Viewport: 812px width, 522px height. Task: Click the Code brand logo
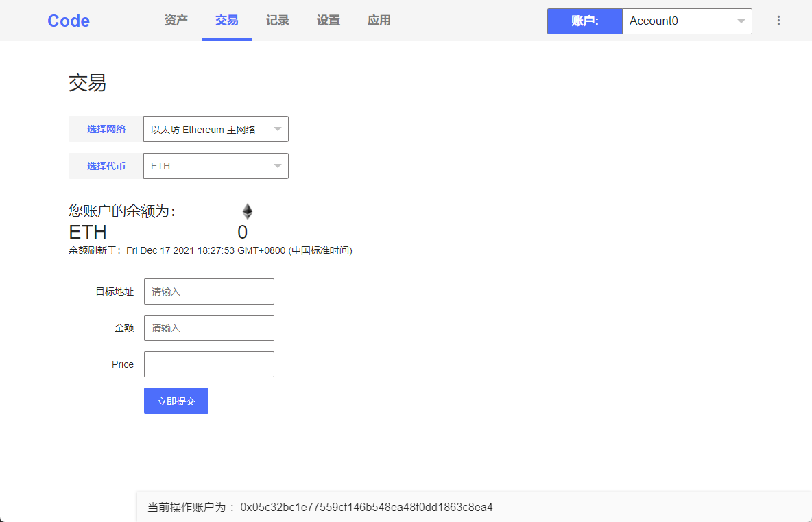tap(67, 21)
